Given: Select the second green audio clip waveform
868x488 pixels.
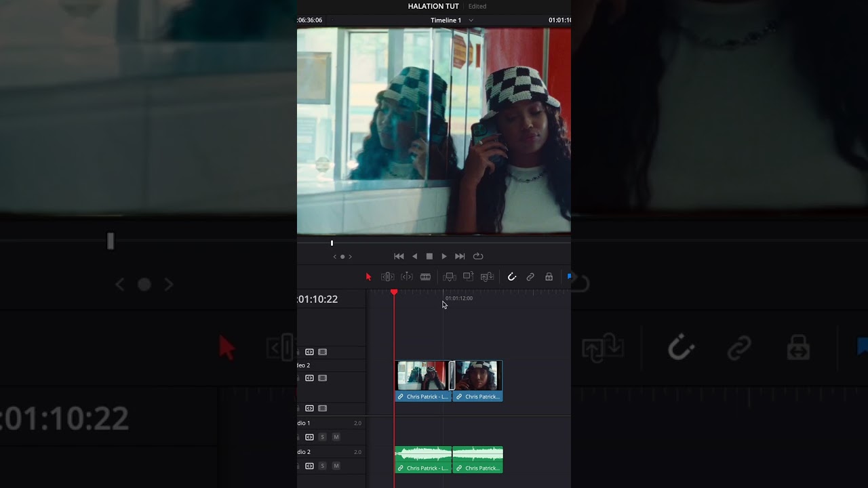Looking at the screenshot, I should tap(478, 455).
